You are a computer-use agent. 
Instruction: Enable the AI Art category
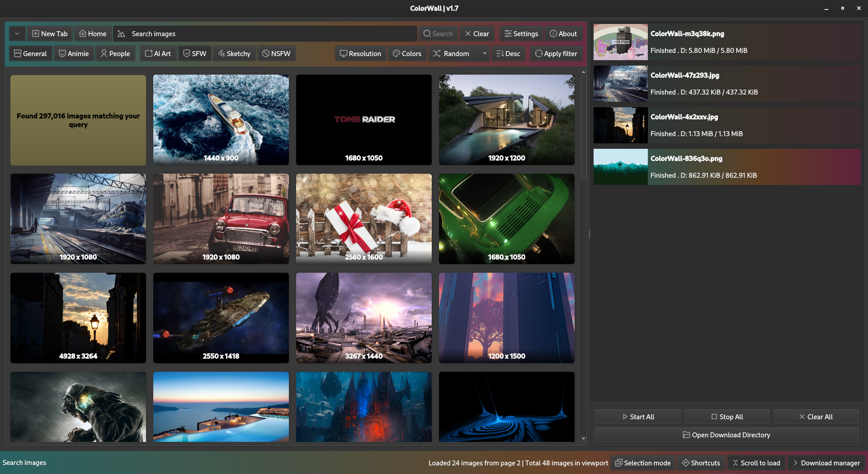tap(157, 53)
